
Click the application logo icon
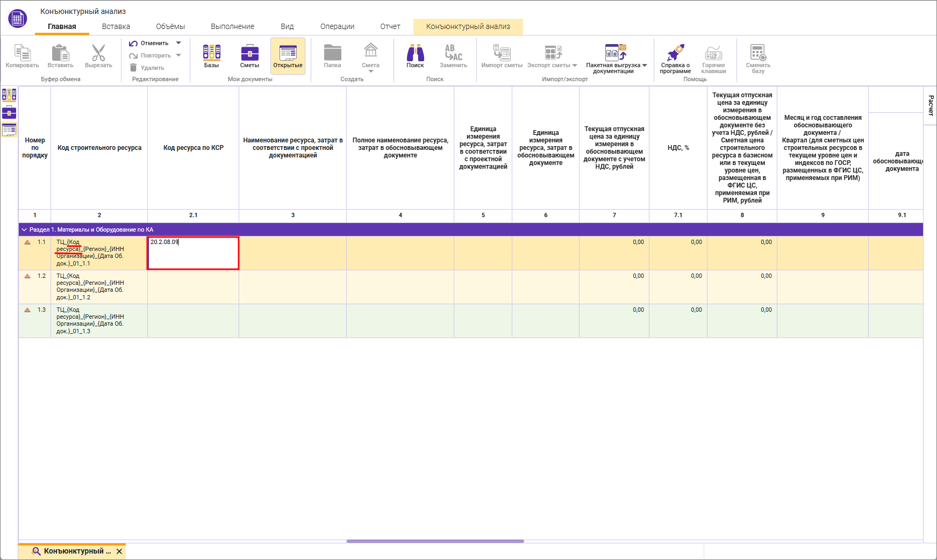click(17, 19)
